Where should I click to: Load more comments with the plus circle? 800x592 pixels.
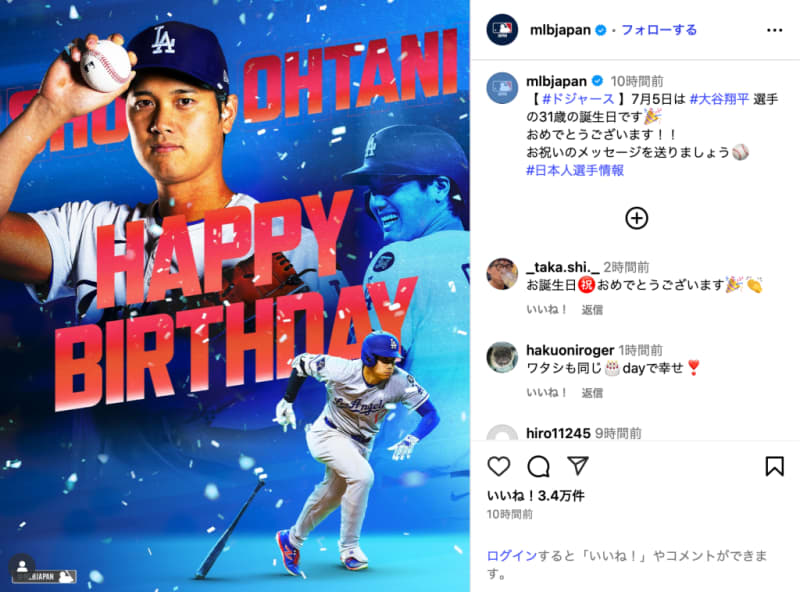[x=636, y=218]
